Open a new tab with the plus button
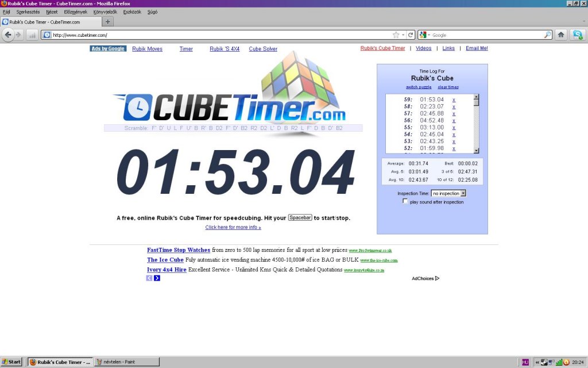588x368 pixels. pos(107,22)
